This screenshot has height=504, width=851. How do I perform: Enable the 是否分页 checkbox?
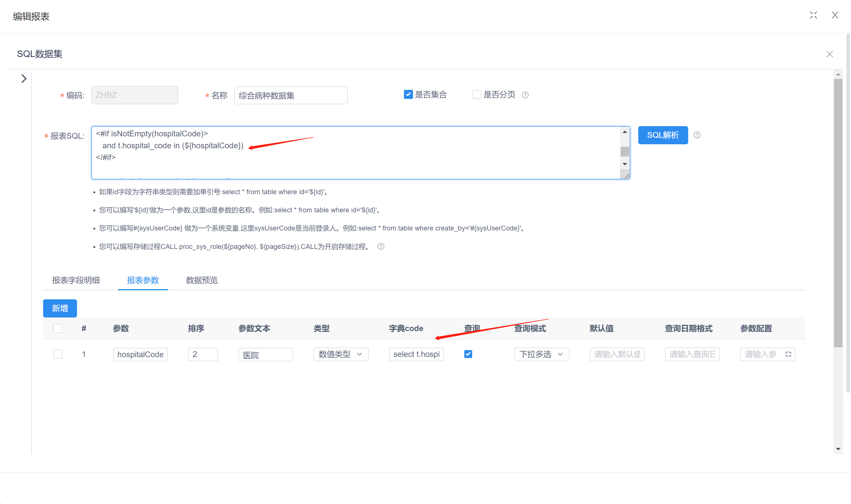click(x=477, y=94)
